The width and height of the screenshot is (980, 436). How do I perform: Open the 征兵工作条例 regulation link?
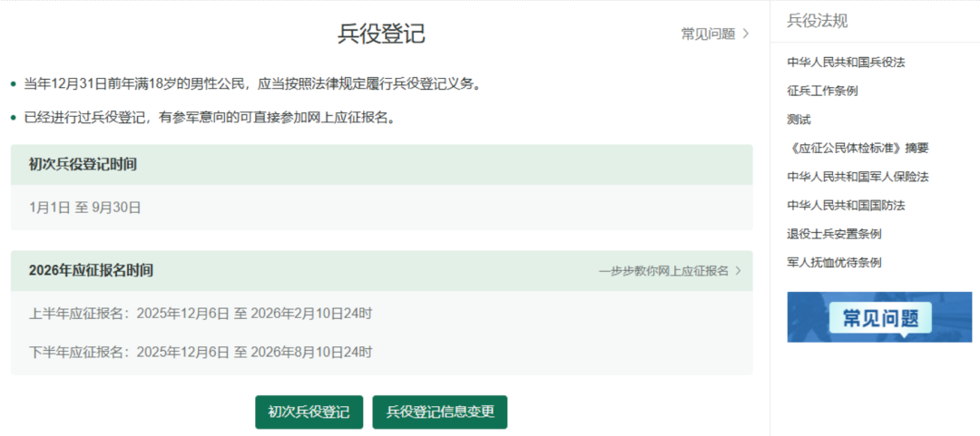(822, 91)
